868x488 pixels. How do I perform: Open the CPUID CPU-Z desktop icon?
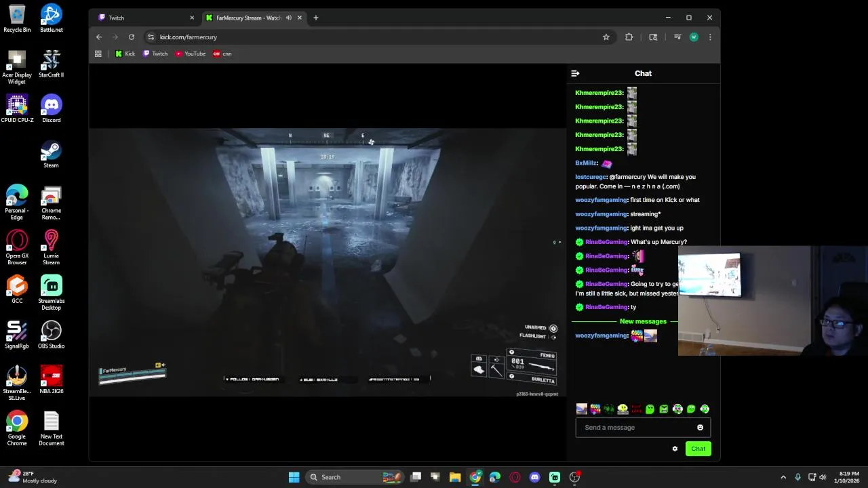pyautogui.click(x=17, y=108)
